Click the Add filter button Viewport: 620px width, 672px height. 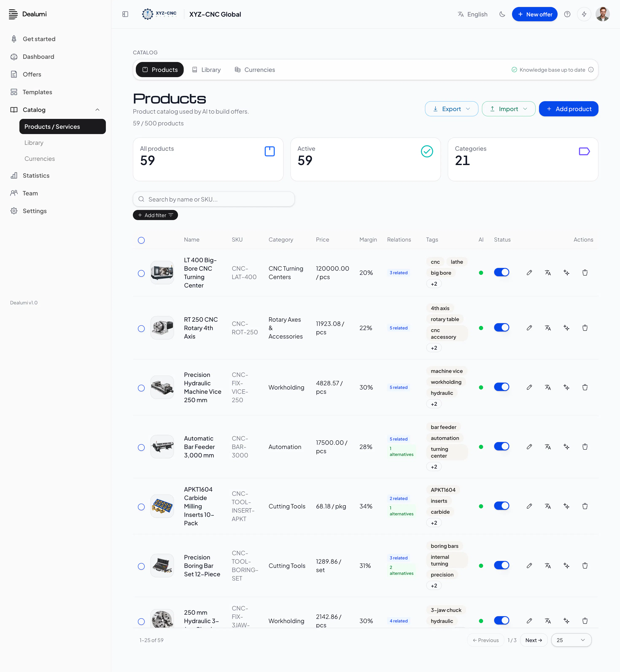pyautogui.click(x=155, y=215)
